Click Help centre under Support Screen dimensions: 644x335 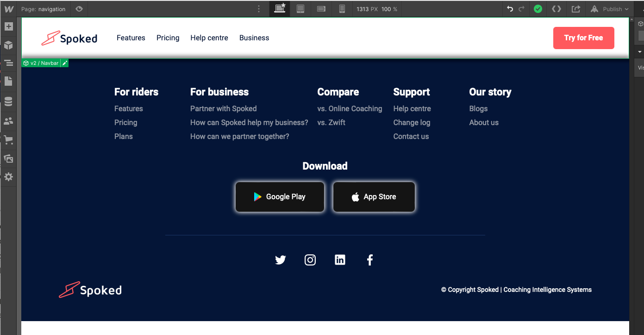(x=412, y=108)
